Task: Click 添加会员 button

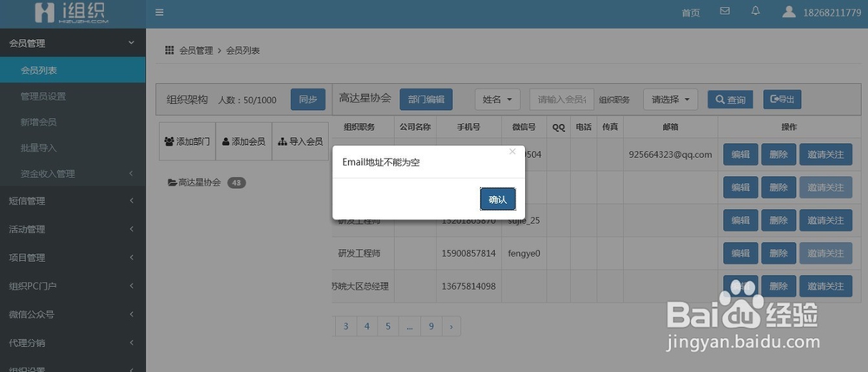Action: 244,141
